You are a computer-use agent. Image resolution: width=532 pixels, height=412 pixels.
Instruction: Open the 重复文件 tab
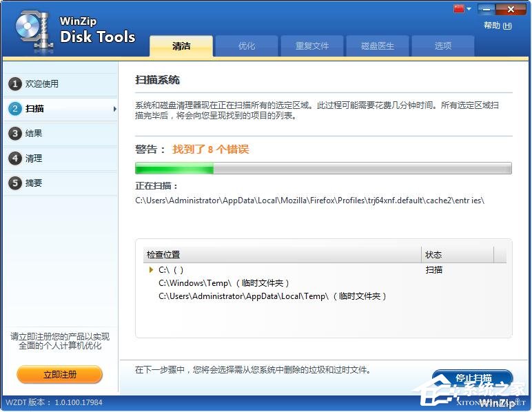312,46
